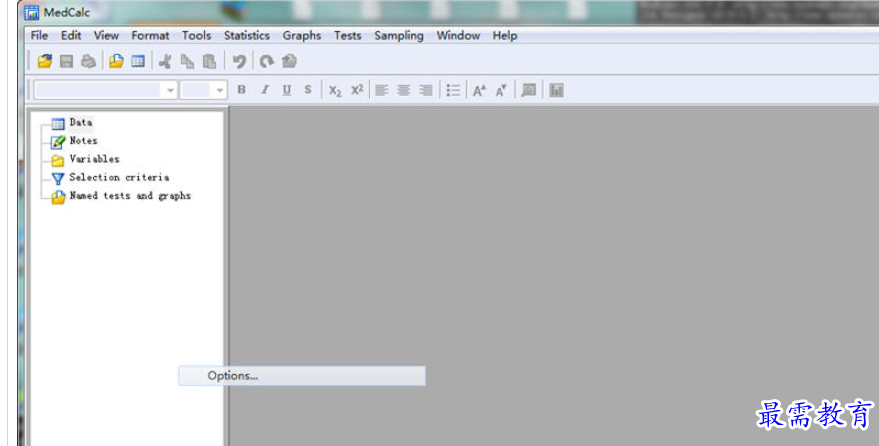The width and height of the screenshot is (880, 446).
Task: Open the Help menu
Action: 505,35
